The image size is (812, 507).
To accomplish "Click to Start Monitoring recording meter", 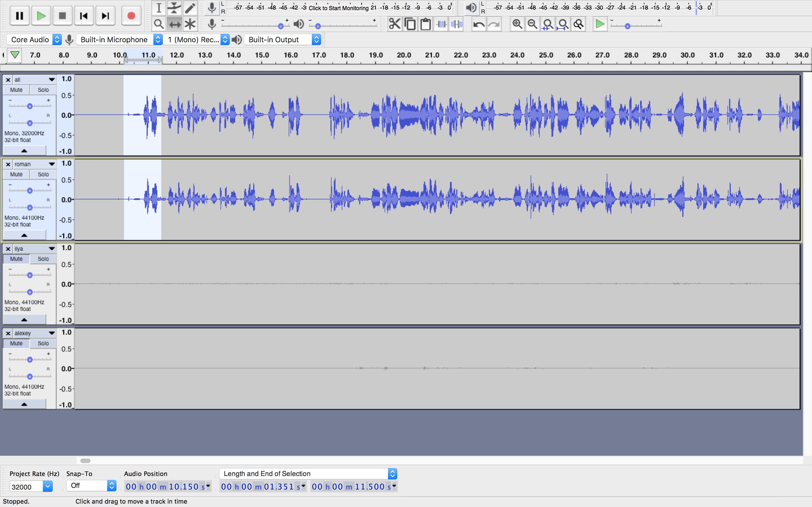I will (338, 8).
